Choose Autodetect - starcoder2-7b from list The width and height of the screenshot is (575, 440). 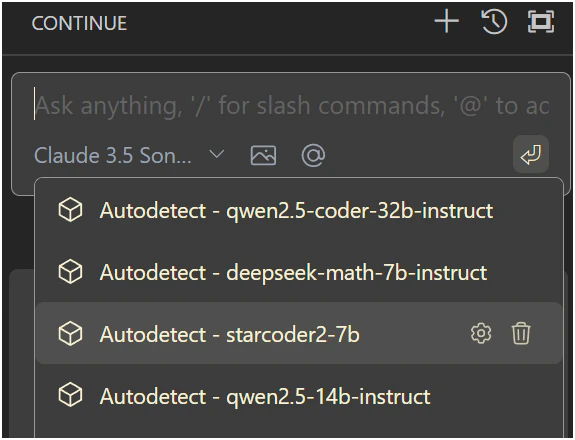click(299, 333)
